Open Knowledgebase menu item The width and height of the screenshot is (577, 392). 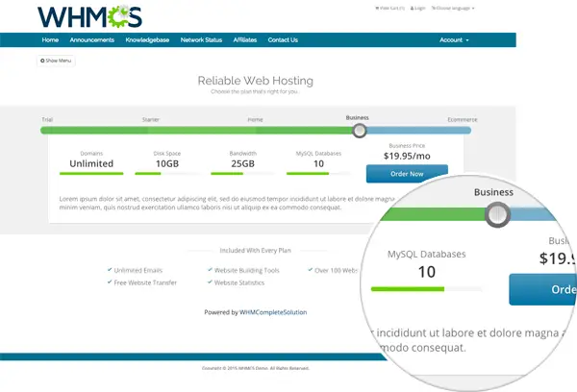(x=147, y=39)
